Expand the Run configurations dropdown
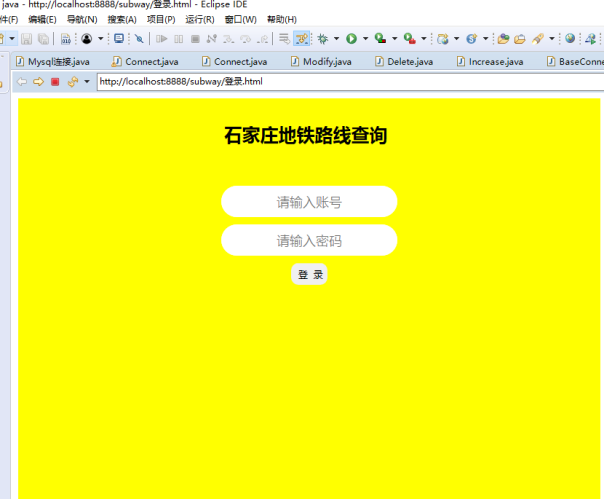 coord(365,39)
